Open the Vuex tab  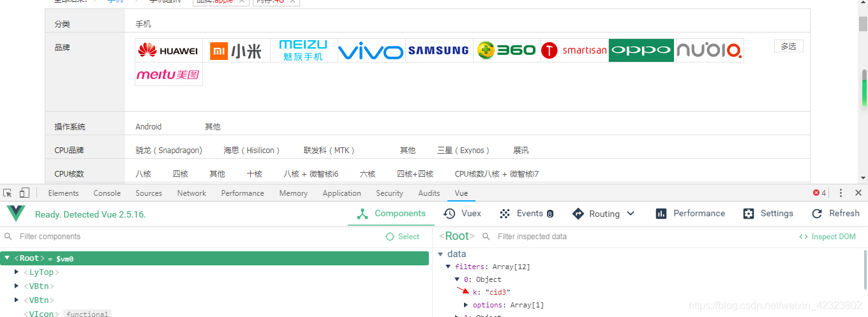pyautogui.click(x=463, y=214)
